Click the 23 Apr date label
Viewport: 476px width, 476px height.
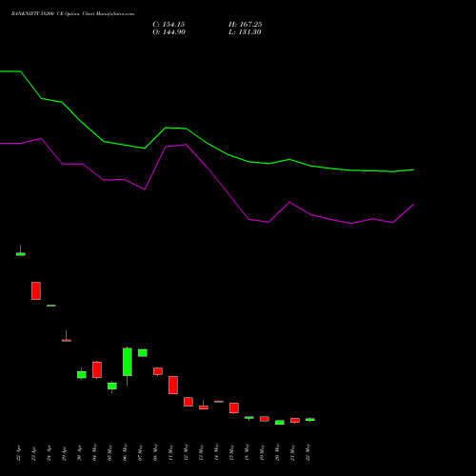tap(34, 453)
